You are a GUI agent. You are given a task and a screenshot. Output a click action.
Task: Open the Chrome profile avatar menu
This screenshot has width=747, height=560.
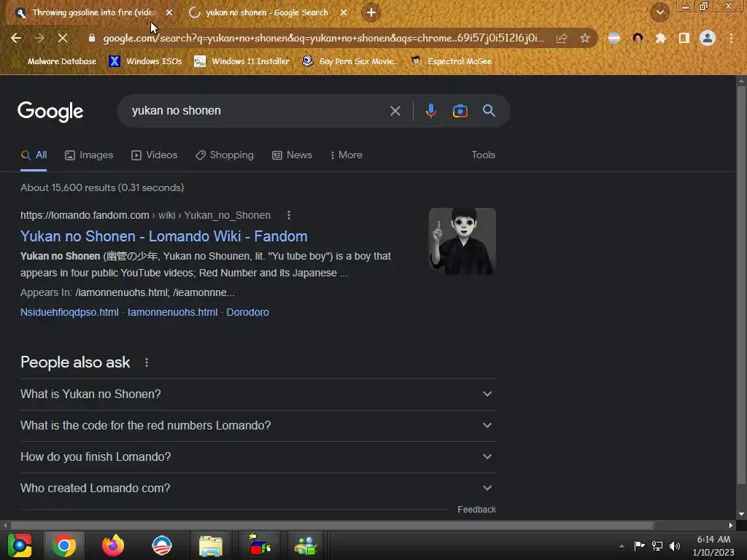click(x=708, y=39)
